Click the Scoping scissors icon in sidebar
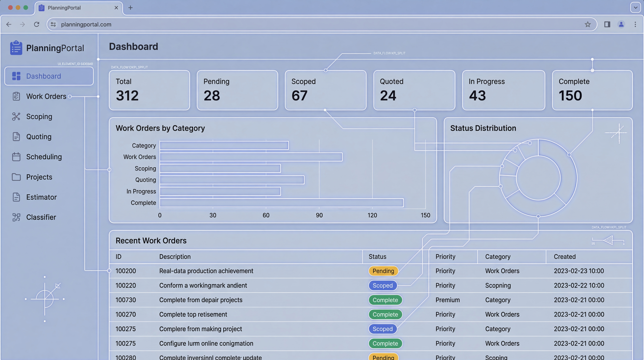The image size is (644, 360). pyautogui.click(x=16, y=116)
